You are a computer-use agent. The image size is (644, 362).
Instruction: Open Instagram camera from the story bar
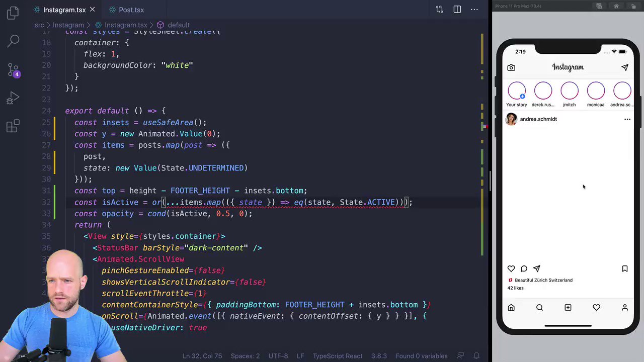click(511, 67)
